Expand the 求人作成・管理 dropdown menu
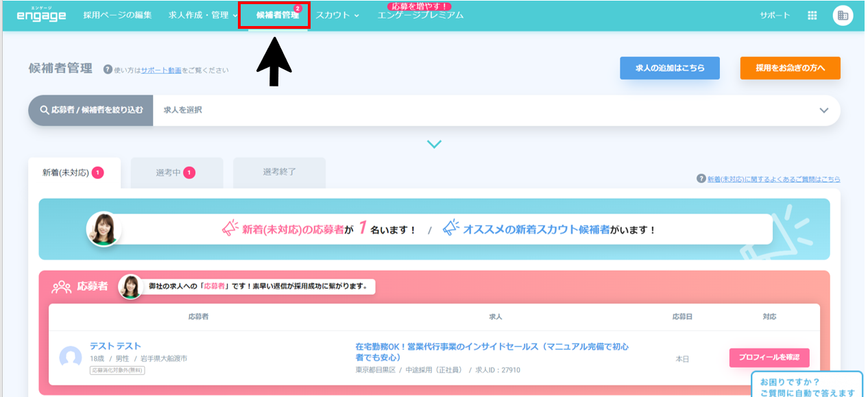Screen dimensions: 868x397 coord(203,15)
